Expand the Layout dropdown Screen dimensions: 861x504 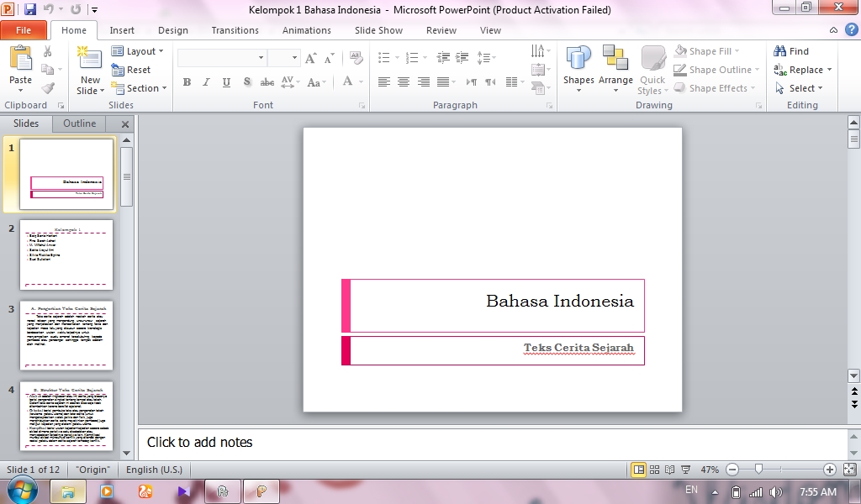click(x=138, y=51)
